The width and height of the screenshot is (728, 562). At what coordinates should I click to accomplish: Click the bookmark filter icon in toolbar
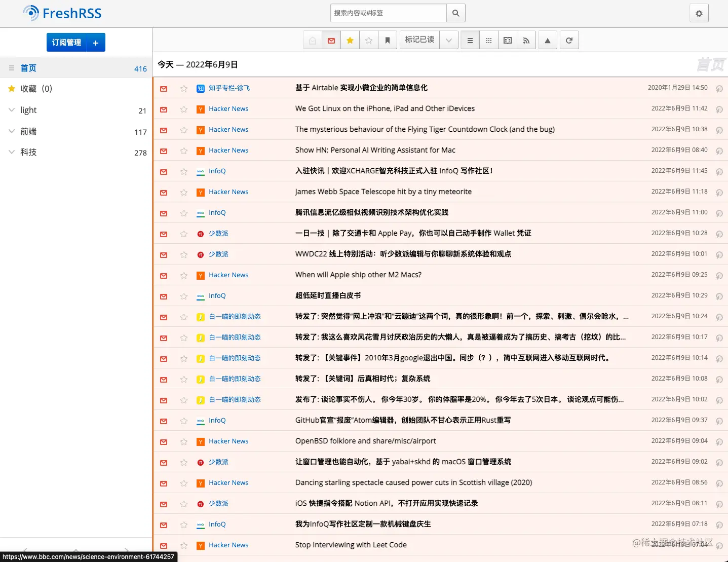tap(388, 41)
